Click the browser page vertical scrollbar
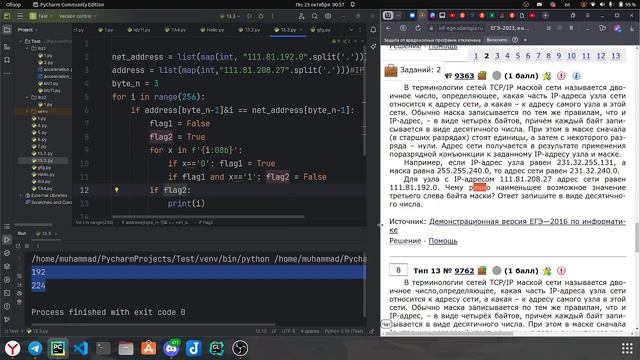Viewport: 640px width, 360px height. click(637, 237)
